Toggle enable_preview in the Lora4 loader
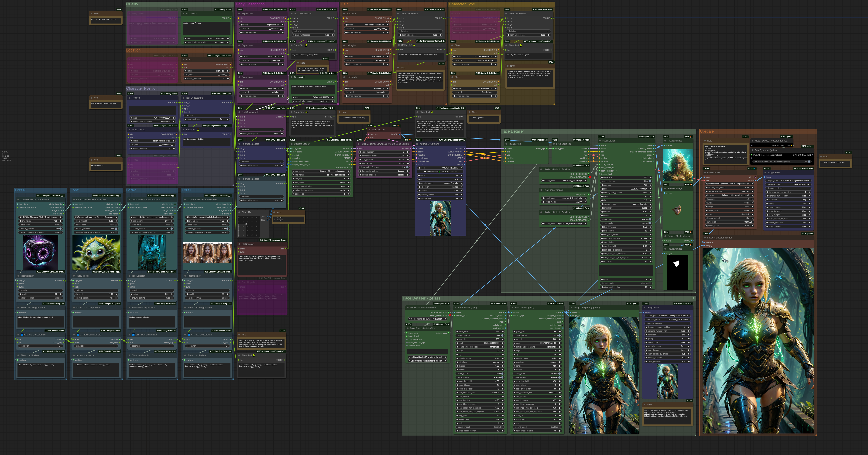 [60, 228]
